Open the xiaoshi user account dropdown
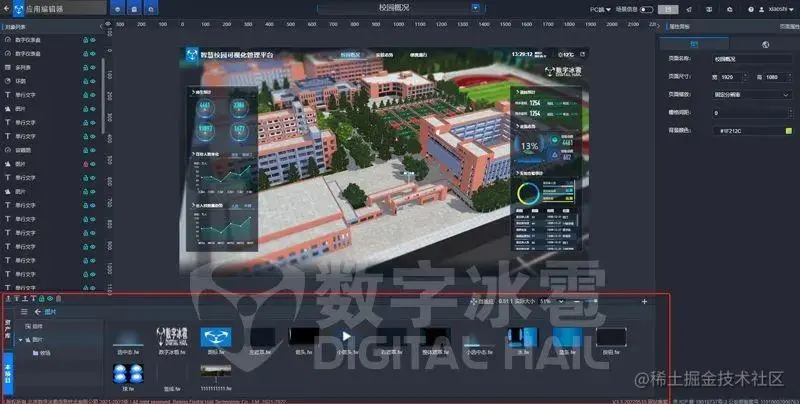Viewport: 800px width, 404px height. click(x=781, y=9)
